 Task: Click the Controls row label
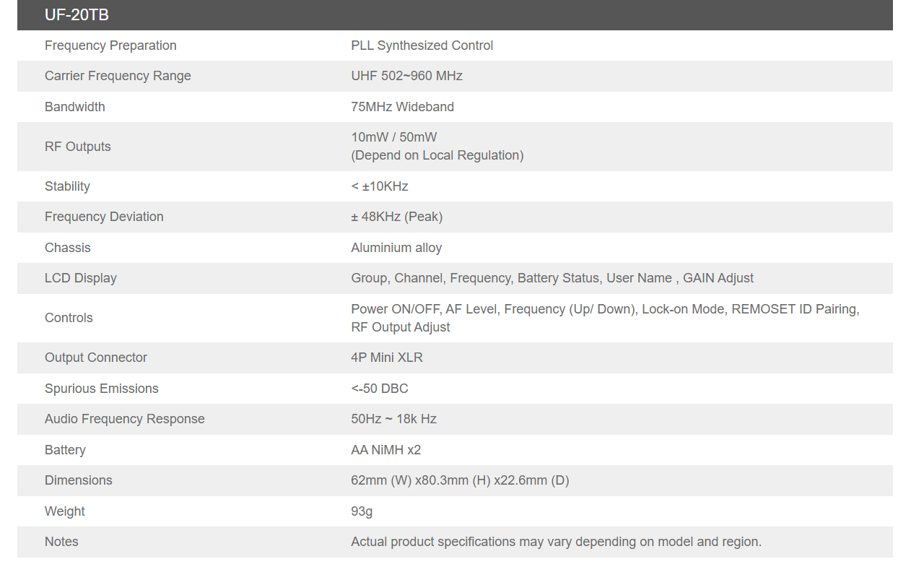[x=69, y=318]
